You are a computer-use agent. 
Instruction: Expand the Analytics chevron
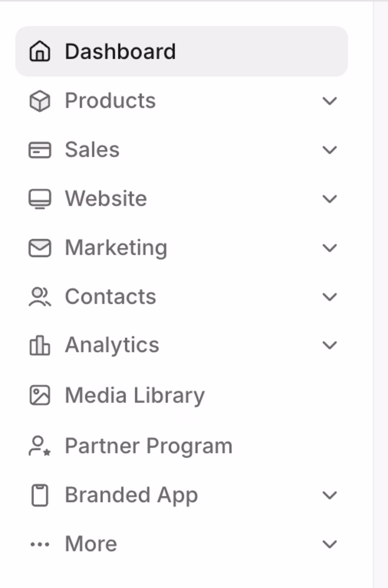point(330,345)
